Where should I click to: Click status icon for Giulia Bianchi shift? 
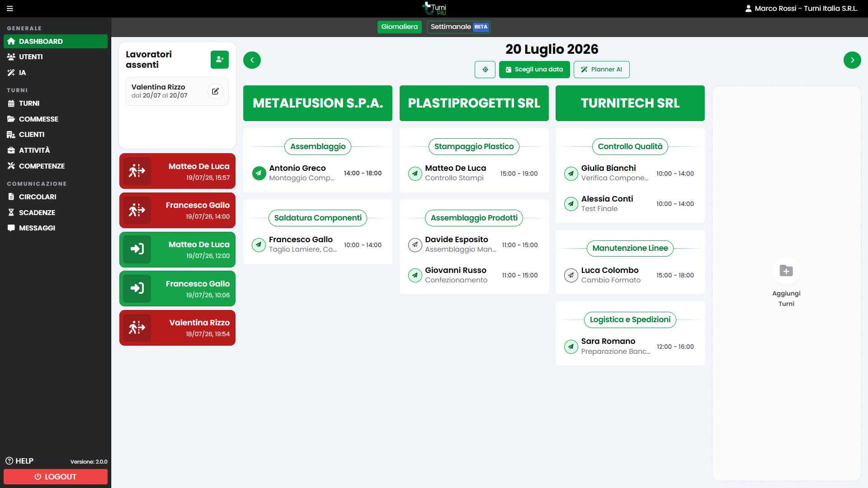[571, 174]
